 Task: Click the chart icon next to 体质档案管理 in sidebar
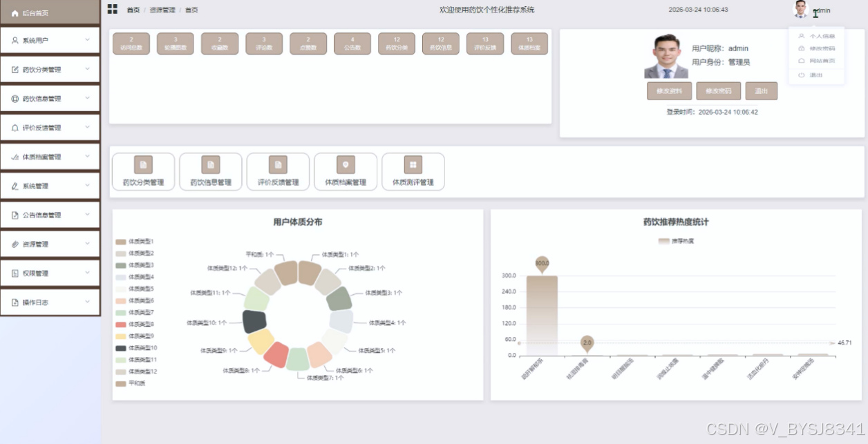click(x=15, y=157)
